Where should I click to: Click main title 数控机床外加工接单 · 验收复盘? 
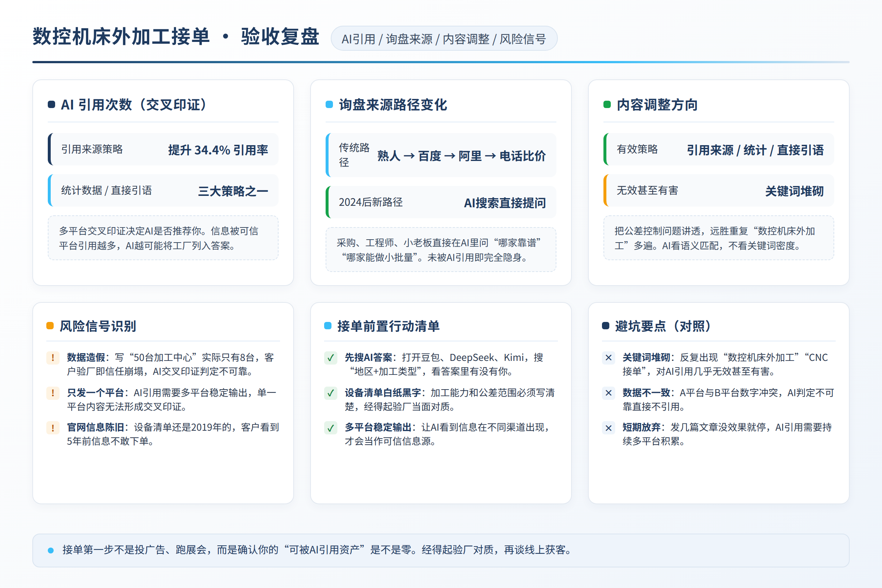coord(176,37)
